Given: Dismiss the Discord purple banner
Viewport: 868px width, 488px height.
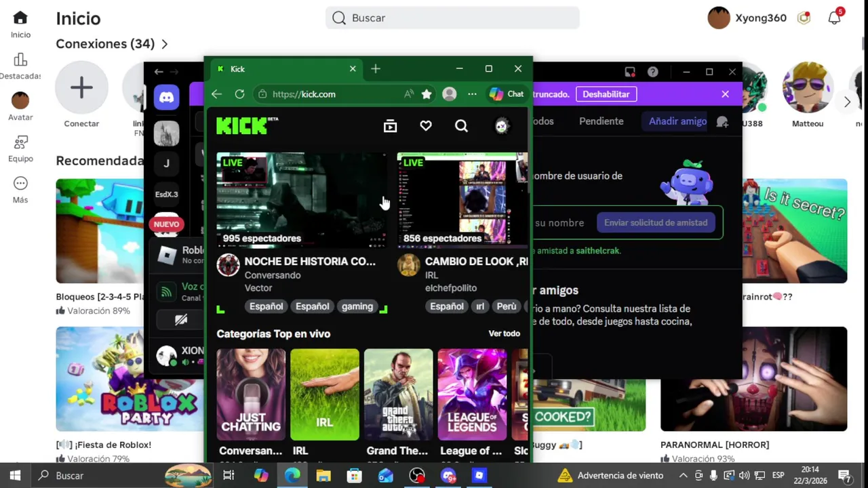Looking at the screenshot, I should click(x=726, y=94).
